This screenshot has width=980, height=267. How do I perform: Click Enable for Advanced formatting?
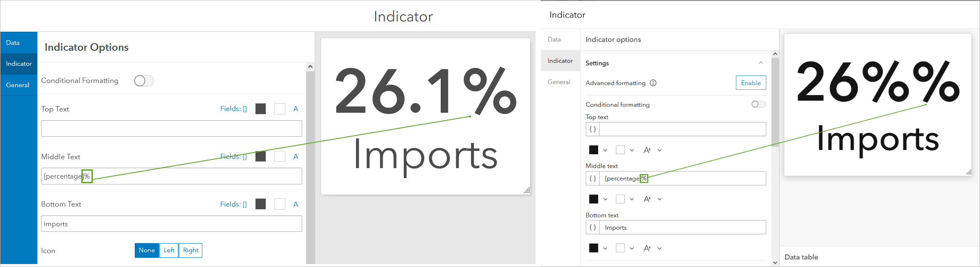tap(750, 83)
